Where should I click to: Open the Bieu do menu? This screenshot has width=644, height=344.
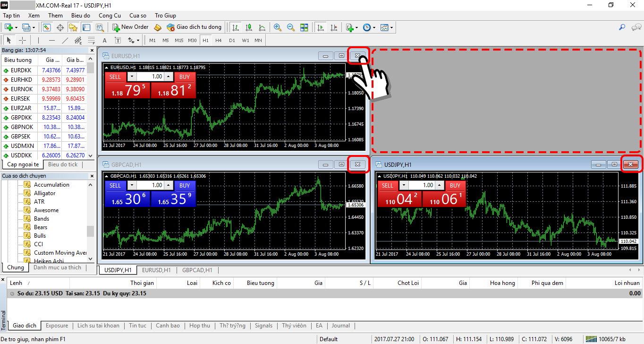click(81, 16)
